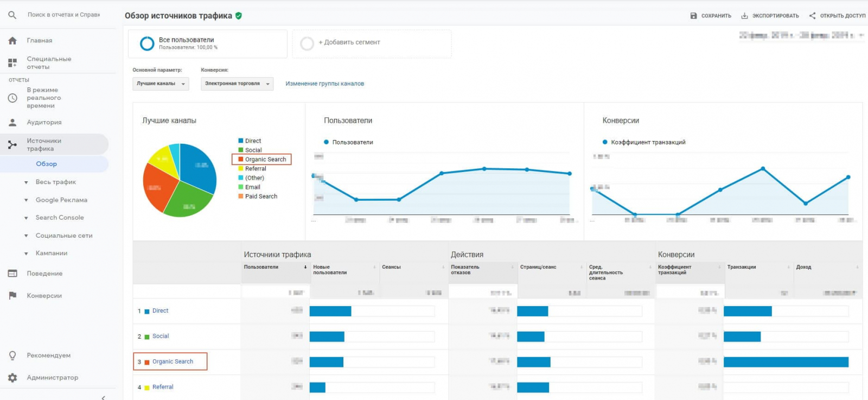Image resolution: width=868 pixels, height=400 pixels.
Task: Open the Лучшие каналы dropdown
Action: point(161,84)
